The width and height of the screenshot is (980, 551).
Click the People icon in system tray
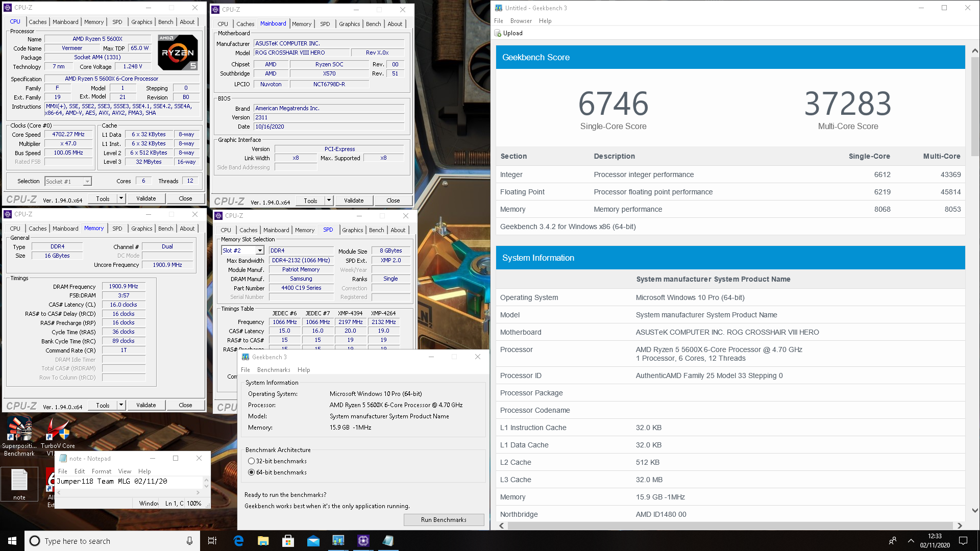point(893,541)
